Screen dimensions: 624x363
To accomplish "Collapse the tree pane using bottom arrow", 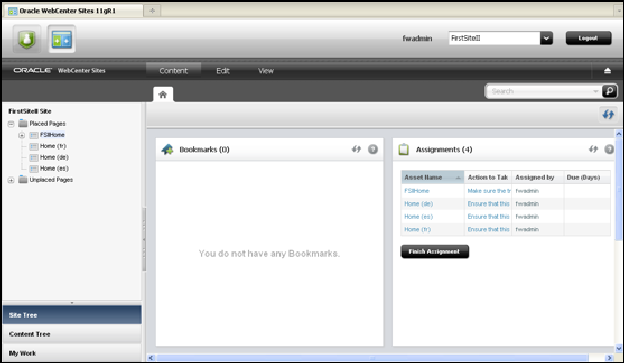I will click(x=72, y=303).
